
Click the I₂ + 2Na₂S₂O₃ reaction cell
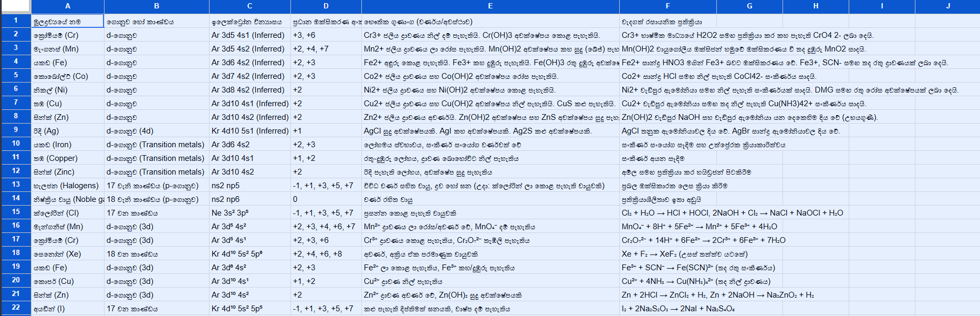(x=668, y=309)
